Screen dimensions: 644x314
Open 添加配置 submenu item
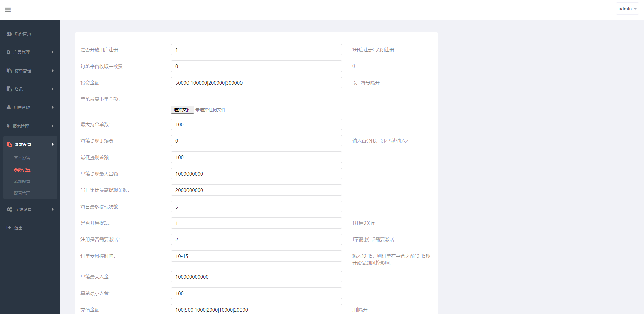(22, 181)
